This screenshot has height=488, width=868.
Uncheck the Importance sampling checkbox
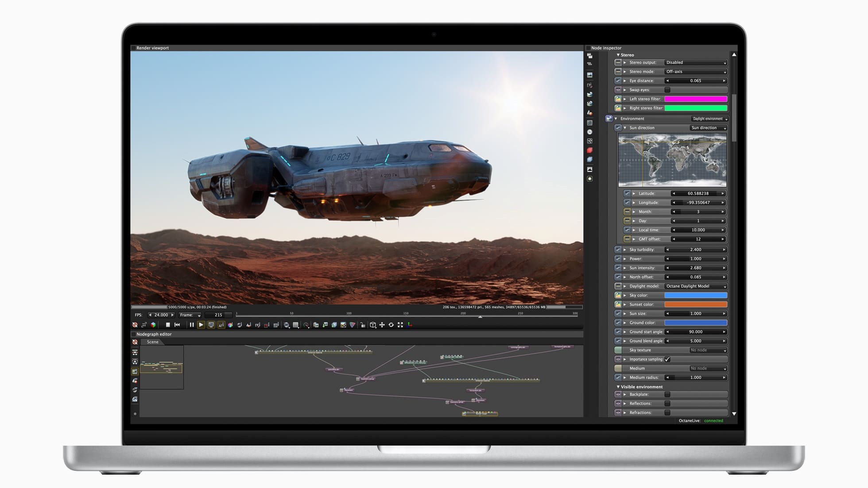667,359
